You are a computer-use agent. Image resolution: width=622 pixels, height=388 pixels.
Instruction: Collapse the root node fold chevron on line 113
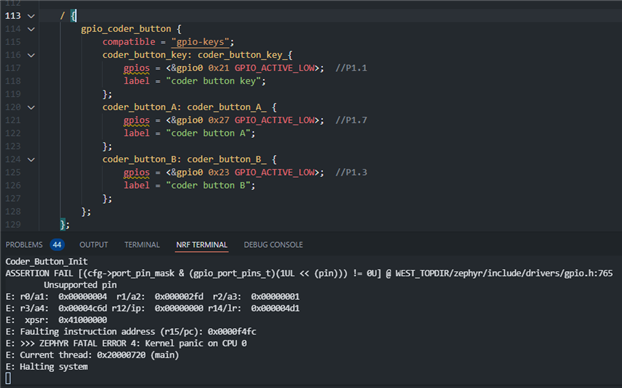31,16
